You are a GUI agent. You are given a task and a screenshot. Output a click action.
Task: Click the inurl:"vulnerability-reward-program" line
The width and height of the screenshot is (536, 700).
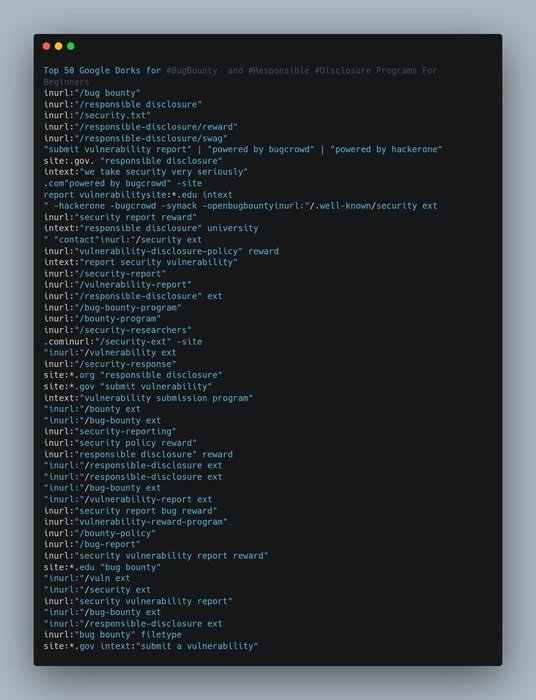135,522
